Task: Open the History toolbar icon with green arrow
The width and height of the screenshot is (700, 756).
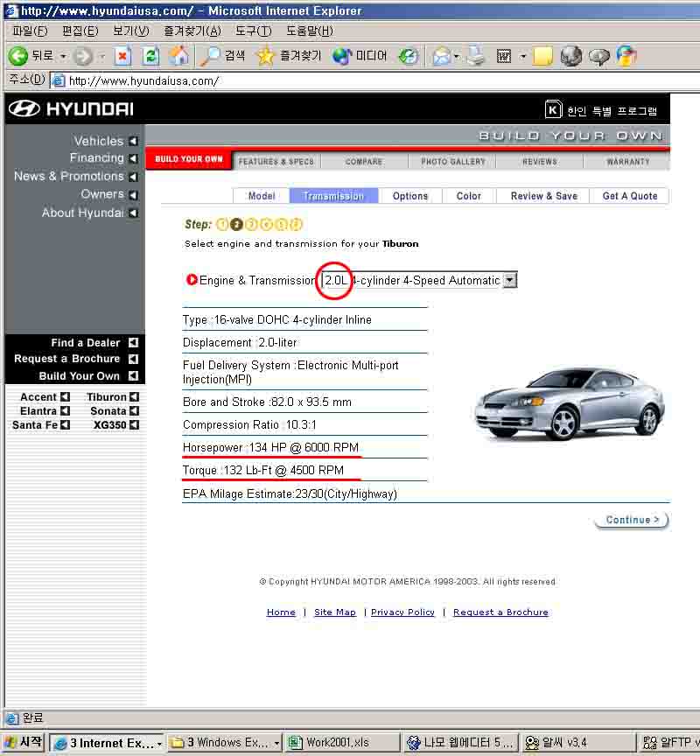Action: pyautogui.click(x=408, y=56)
